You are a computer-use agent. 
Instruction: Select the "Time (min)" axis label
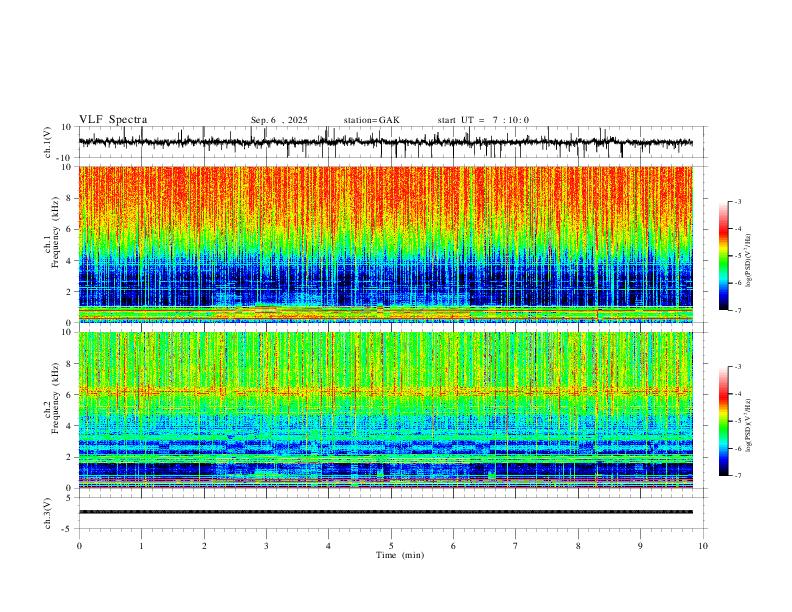point(400,555)
